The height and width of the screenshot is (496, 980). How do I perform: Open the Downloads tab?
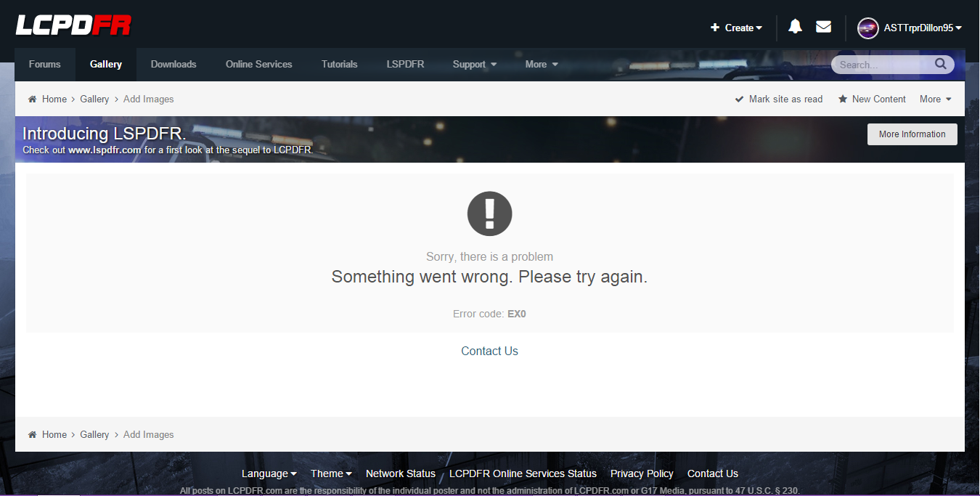click(173, 64)
